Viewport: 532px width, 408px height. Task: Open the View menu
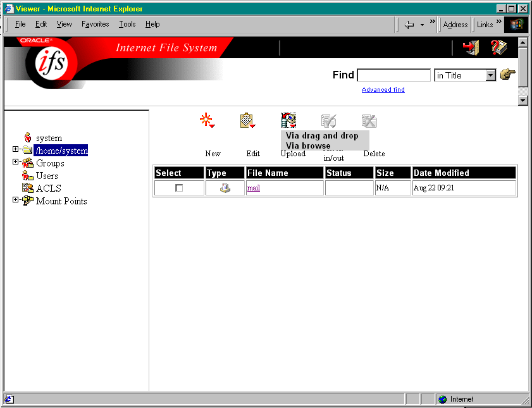tap(64, 24)
